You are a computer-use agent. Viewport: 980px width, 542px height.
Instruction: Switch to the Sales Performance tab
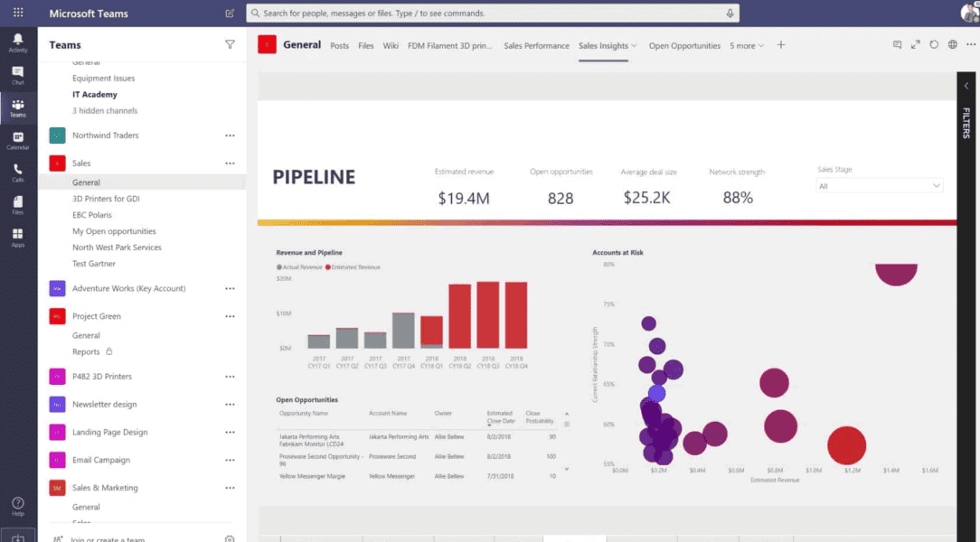(536, 45)
